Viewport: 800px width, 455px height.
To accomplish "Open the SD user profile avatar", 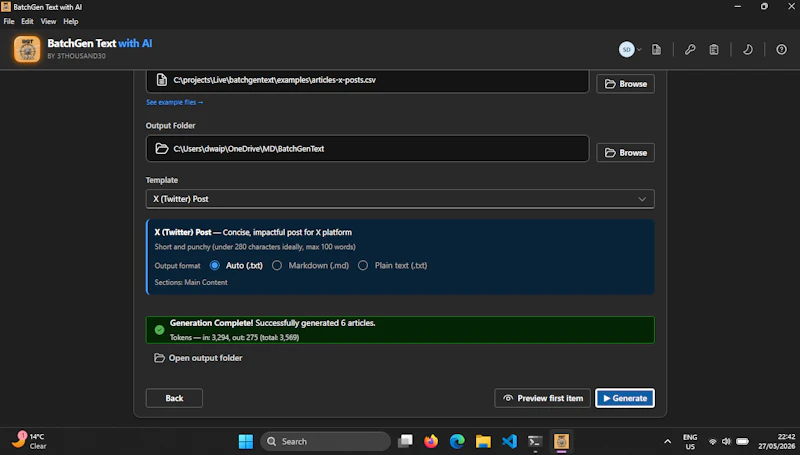I will click(627, 49).
